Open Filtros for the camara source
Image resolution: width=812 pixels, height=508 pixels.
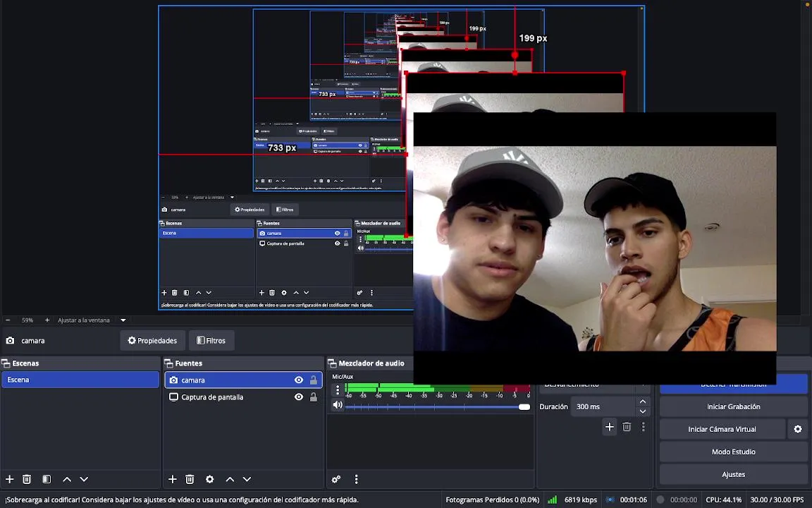[211, 341]
